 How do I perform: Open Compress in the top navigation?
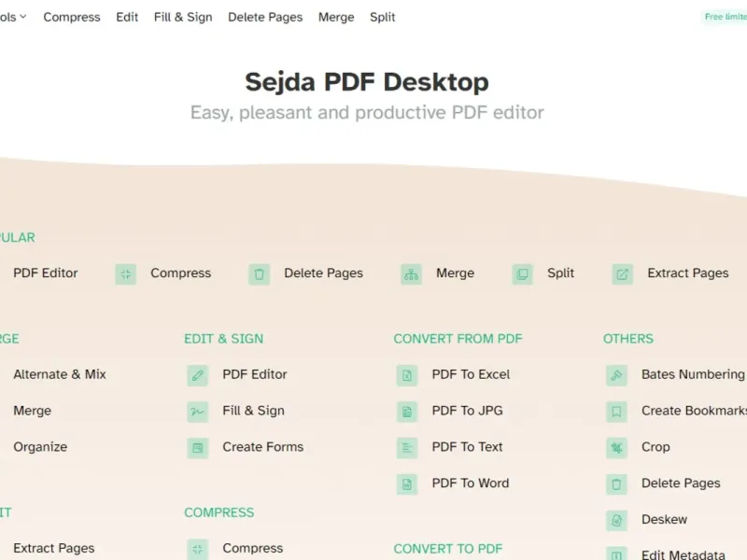pyautogui.click(x=72, y=17)
